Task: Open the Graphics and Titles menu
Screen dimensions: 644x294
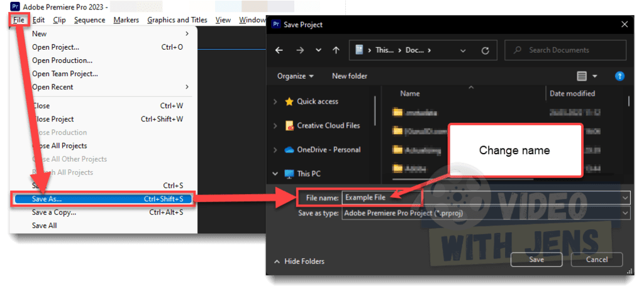Action: click(x=177, y=20)
